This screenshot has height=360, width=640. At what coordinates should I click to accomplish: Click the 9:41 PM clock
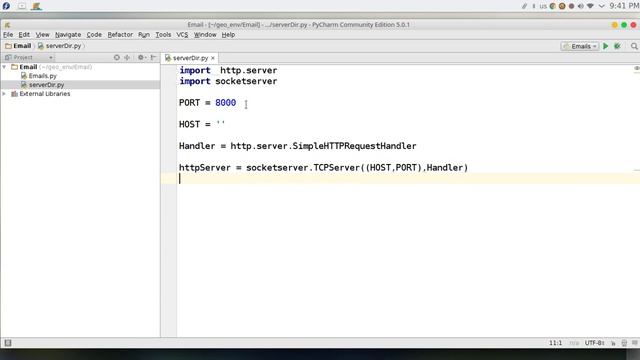point(624,6)
